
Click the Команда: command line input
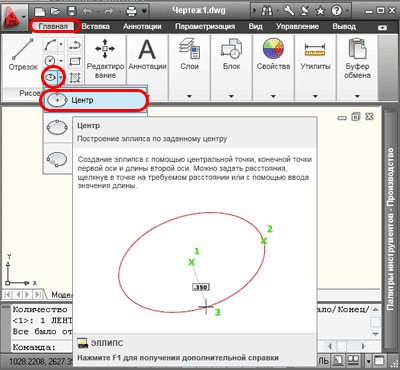tap(42, 347)
